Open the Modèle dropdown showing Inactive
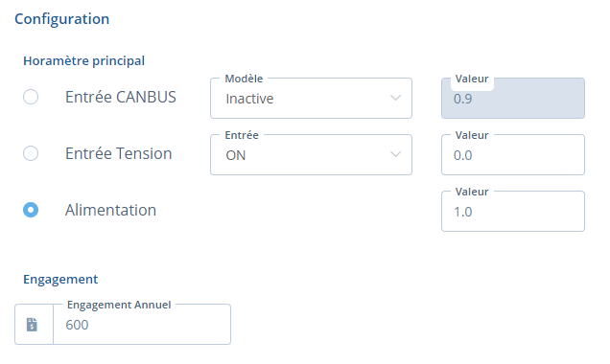Image resolution: width=610 pixels, height=364 pixels. [x=311, y=99]
